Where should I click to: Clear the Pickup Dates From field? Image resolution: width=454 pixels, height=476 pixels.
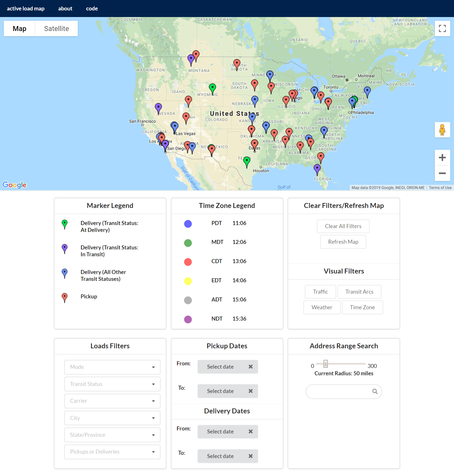click(251, 366)
